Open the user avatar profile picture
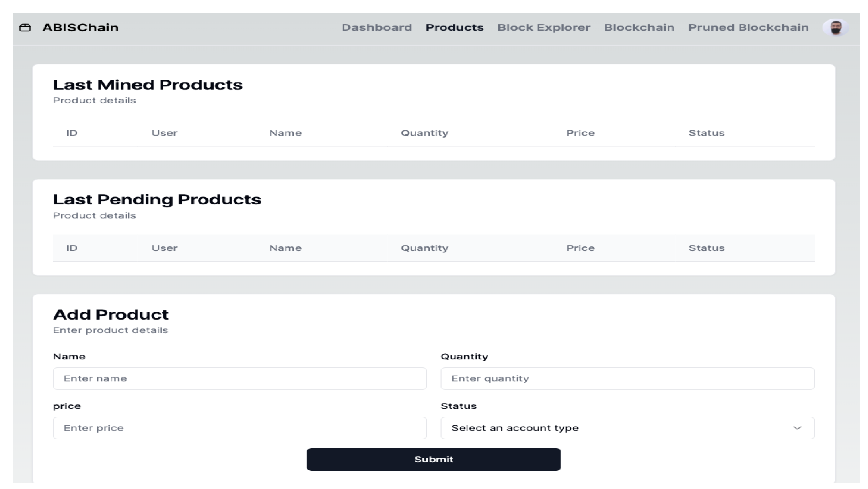The height and width of the screenshot is (489, 868). pyautogui.click(x=836, y=27)
